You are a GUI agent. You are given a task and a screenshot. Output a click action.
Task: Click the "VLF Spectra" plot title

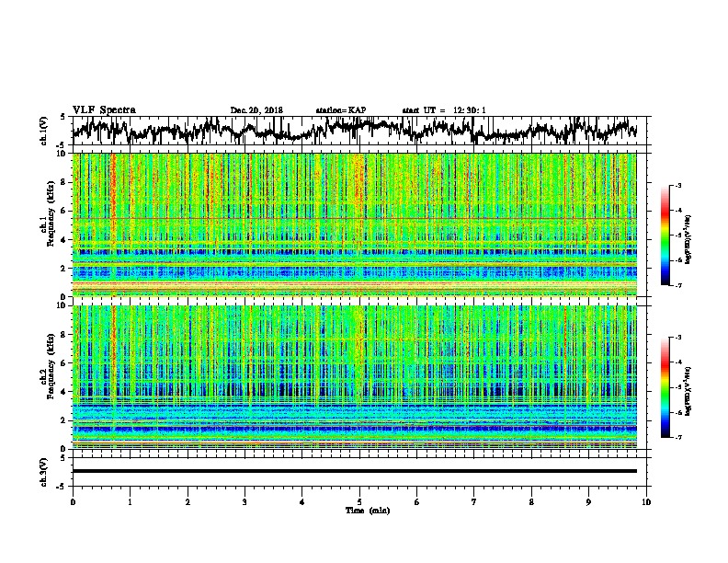coord(104,110)
